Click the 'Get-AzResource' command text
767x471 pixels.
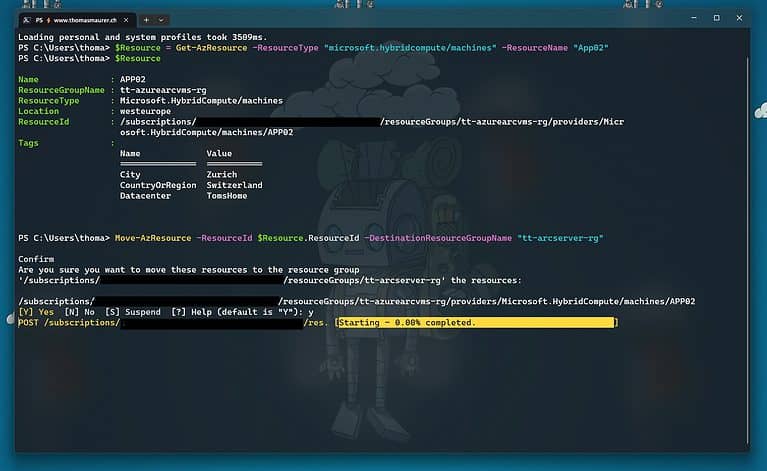[211, 48]
